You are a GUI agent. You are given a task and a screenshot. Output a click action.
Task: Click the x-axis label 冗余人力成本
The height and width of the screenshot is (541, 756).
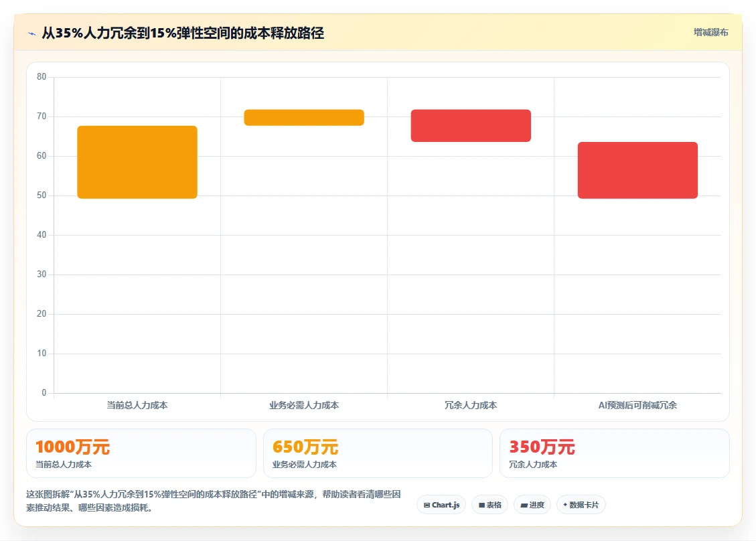click(471, 405)
